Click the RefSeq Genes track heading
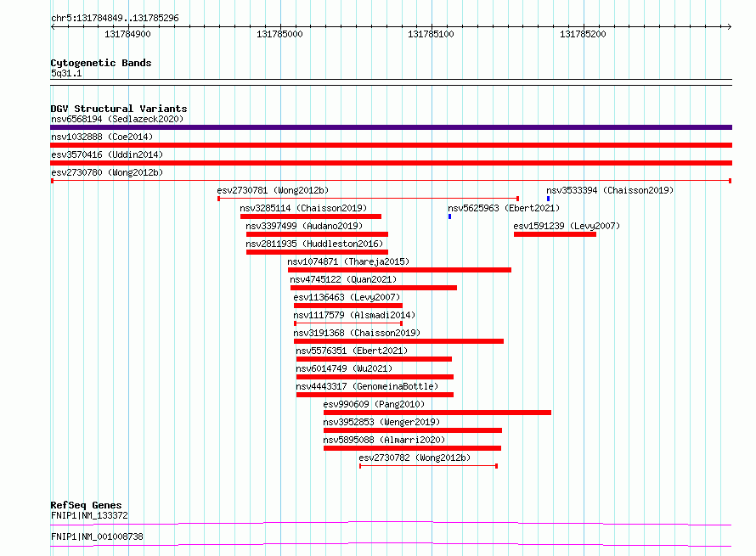This screenshot has width=756, height=556. pyautogui.click(x=87, y=505)
